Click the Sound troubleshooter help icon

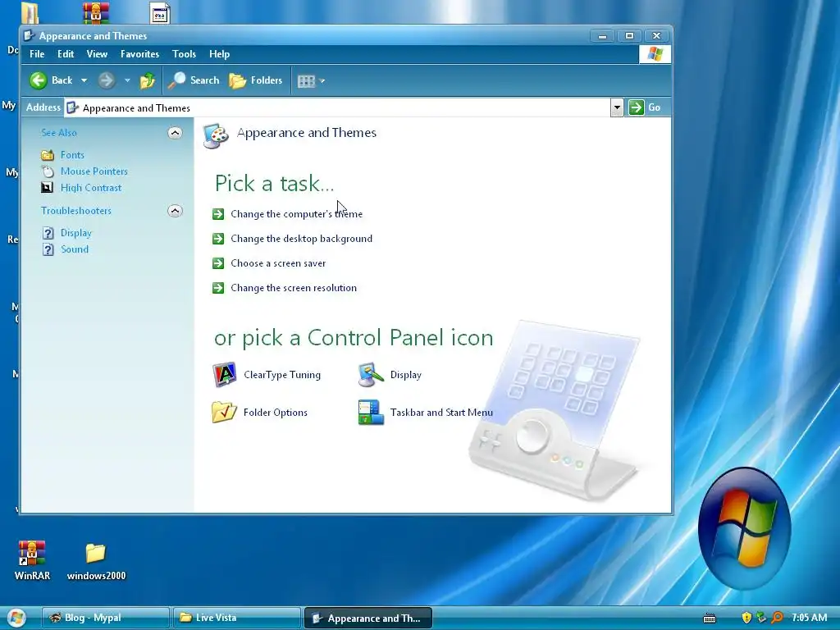pyautogui.click(x=48, y=249)
